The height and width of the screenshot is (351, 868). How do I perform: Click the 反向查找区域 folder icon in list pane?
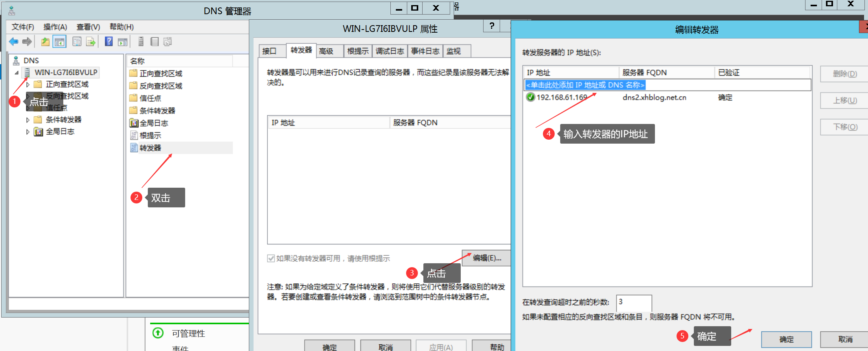point(134,86)
